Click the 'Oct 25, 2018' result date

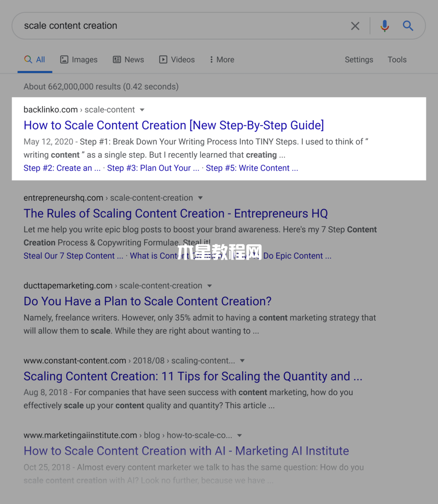[x=47, y=467]
